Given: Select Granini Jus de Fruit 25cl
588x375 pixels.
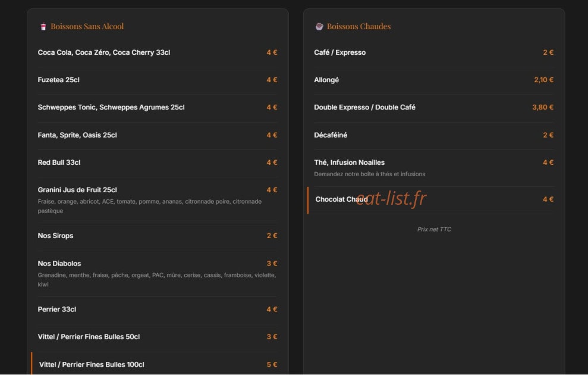Looking at the screenshot, I should (158, 199).
